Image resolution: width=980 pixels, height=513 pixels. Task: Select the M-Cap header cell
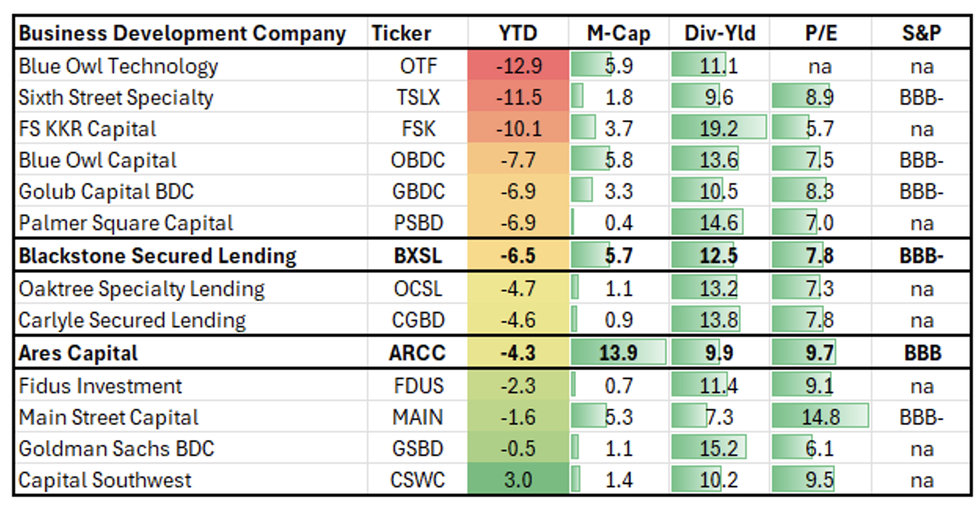point(618,33)
